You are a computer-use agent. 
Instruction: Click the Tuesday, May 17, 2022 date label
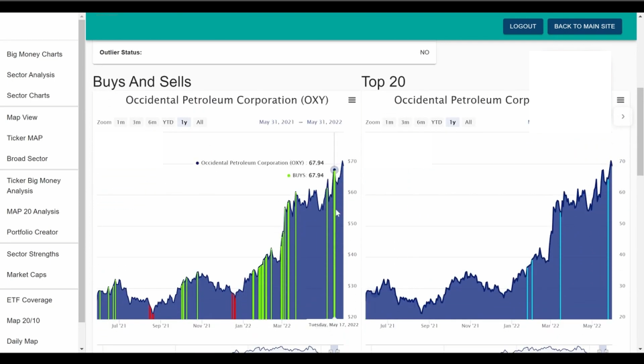[333, 325]
